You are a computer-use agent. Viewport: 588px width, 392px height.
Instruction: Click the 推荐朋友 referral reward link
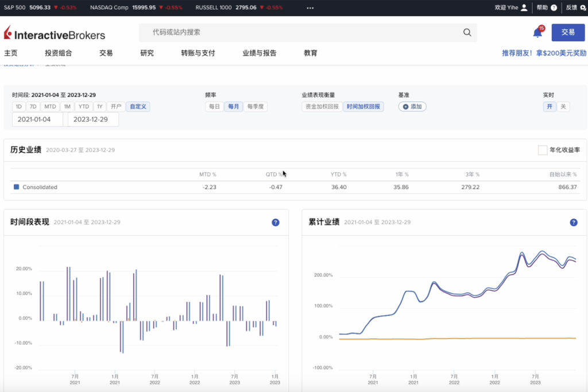(x=544, y=53)
